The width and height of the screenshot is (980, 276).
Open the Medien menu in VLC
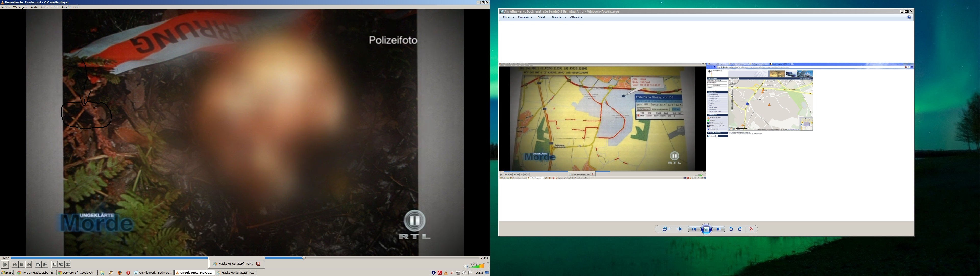tap(6, 7)
